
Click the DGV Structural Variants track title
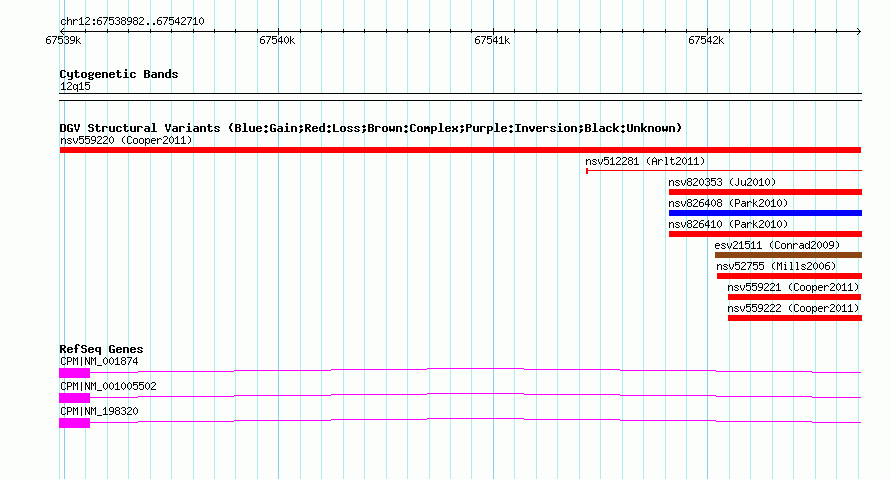[x=371, y=128]
